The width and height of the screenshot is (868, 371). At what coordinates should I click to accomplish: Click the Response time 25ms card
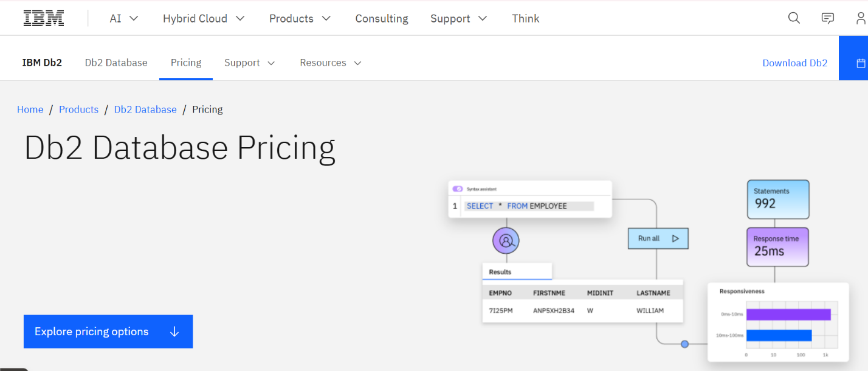click(x=778, y=246)
